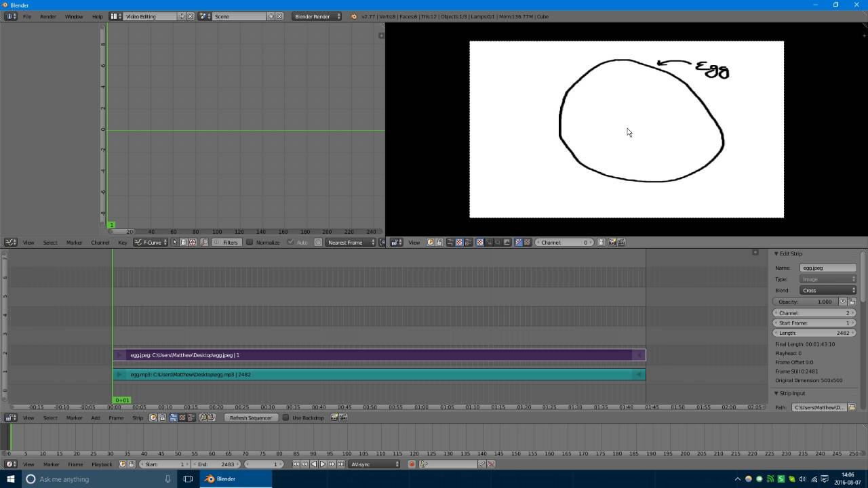Viewport: 868px width, 488px height.
Task: Toggle the Auto normalize checkbox
Action: (291, 243)
